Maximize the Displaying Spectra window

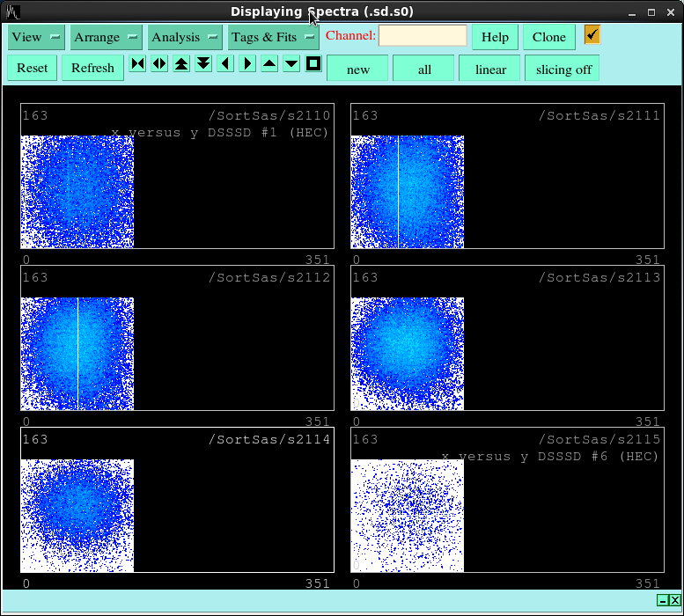[x=651, y=12]
